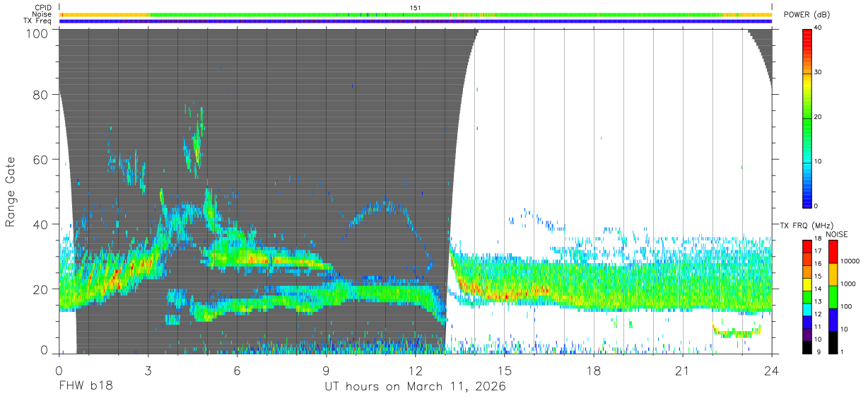Click the TX frequency scale label "14"
Screen dimensions: 868x401
point(818,290)
